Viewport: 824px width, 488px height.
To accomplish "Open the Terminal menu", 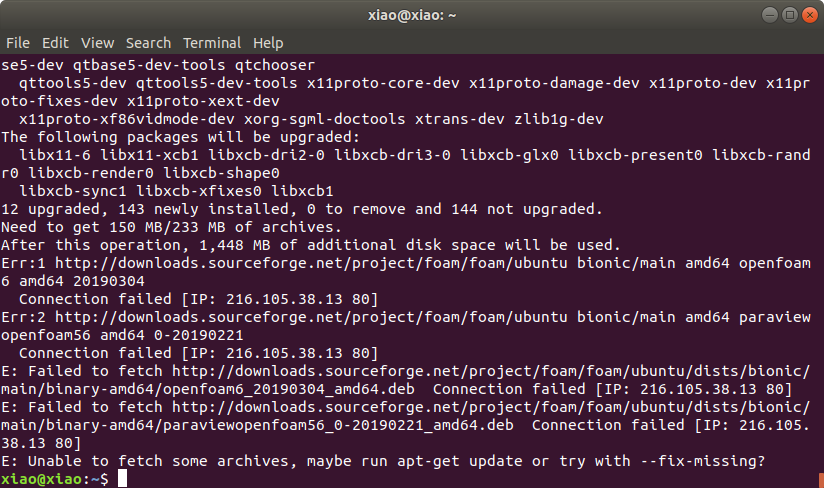I will coord(212,43).
